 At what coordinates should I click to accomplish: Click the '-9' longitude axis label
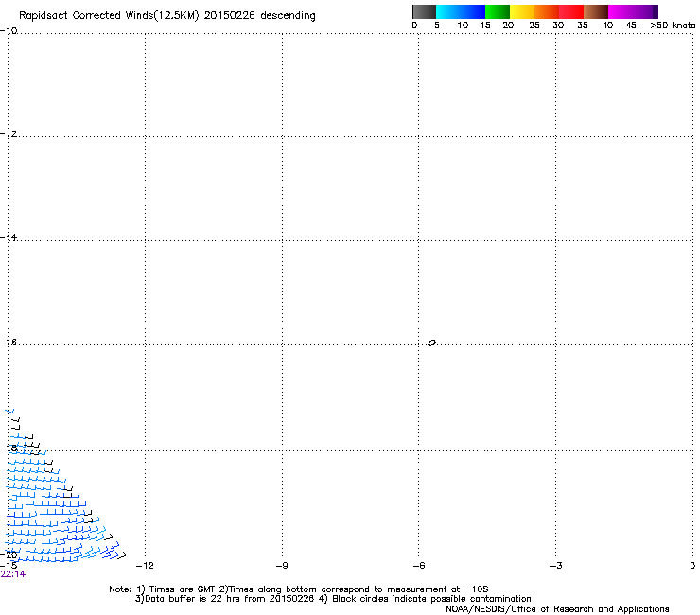pos(282,566)
